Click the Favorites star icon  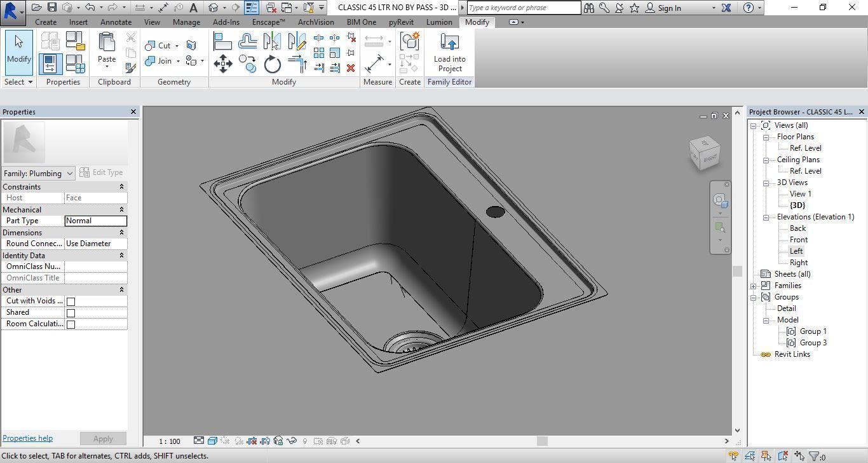coord(634,8)
